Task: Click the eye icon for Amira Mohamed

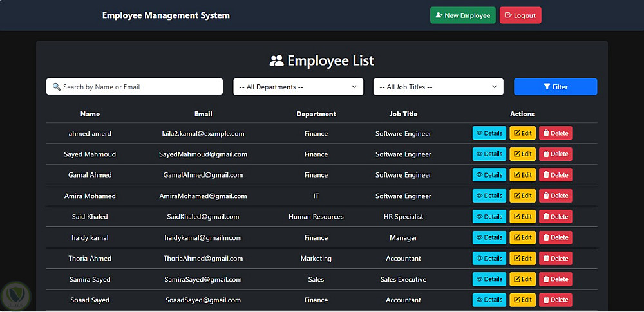Action: (x=479, y=196)
